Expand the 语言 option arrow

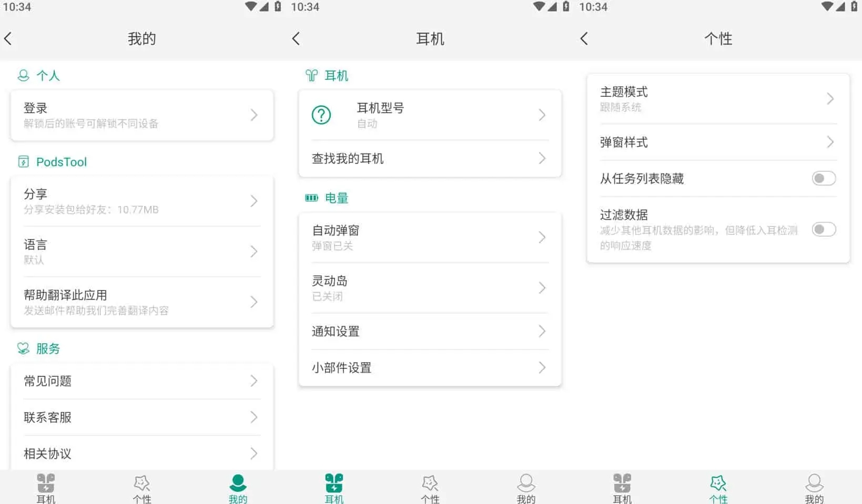tap(254, 252)
